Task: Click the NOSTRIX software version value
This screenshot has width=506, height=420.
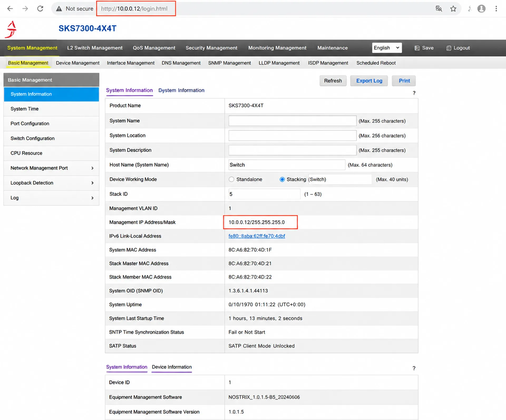Action: (x=264, y=397)
